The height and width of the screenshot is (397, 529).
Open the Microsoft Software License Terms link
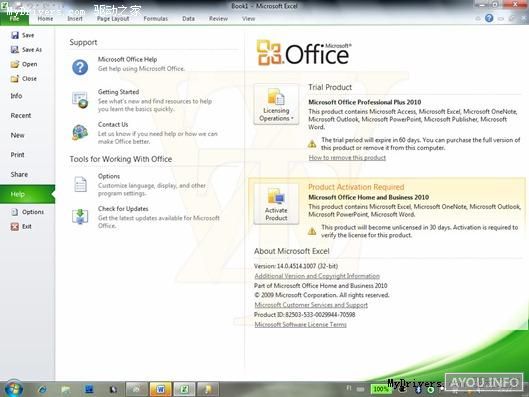[x=300, y=324]
